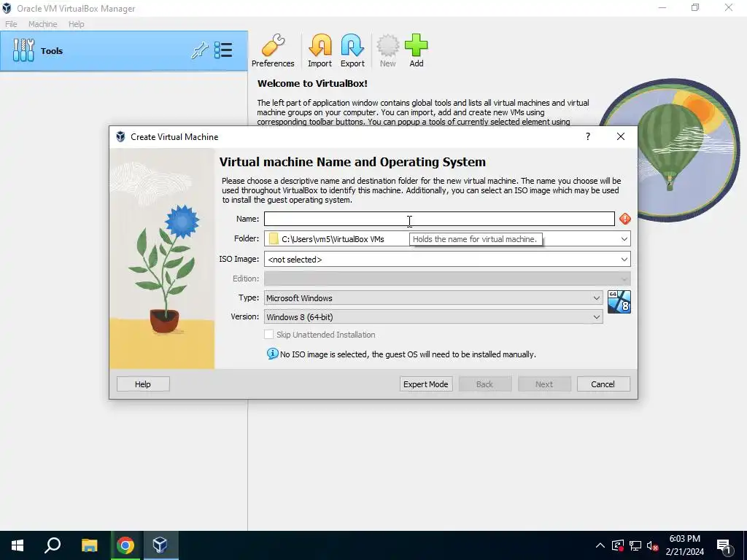
Task: Open File Explorer from the taskbar
Action: tap(89, 545)
